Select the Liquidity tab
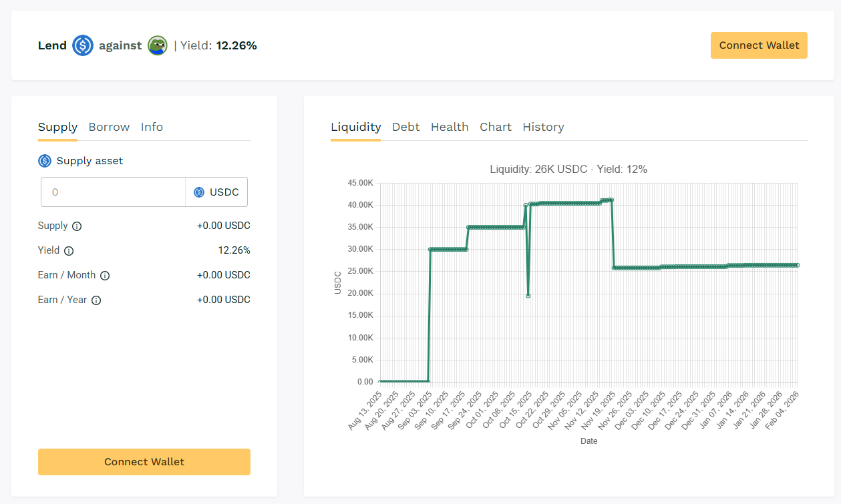Viewport: 841px width, 504px height. (x=355, y=127)
